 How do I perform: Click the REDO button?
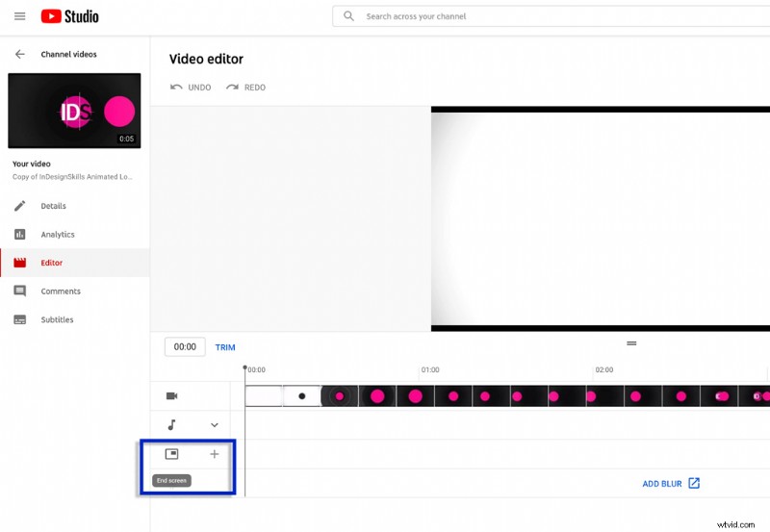246,88
